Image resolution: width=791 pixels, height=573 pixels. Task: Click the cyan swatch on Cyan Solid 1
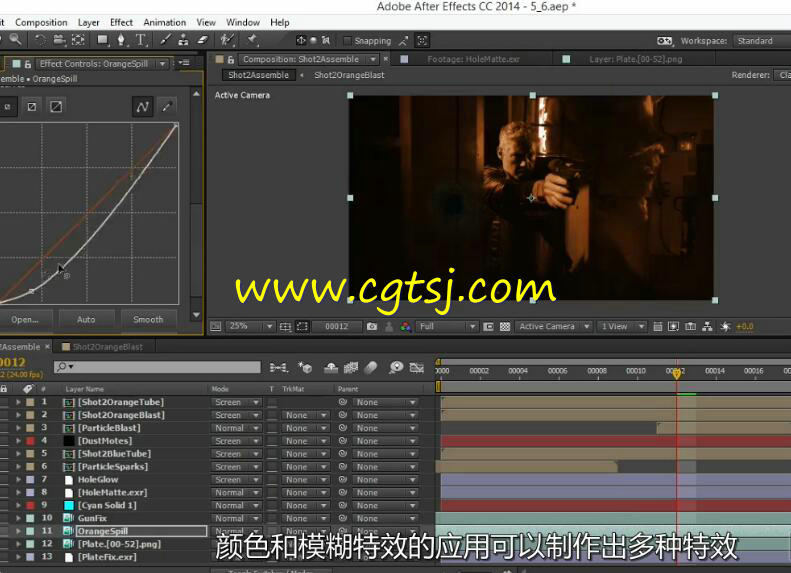click(x=69, y=505)
